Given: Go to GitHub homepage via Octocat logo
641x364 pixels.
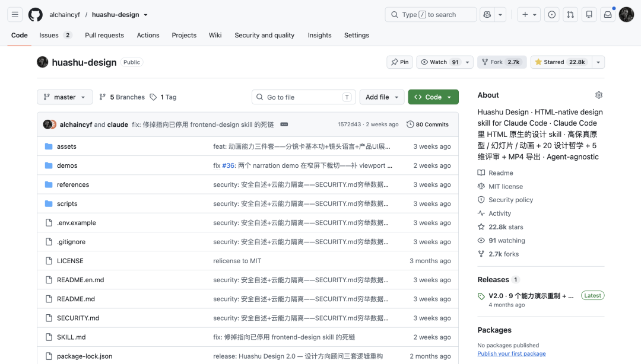Looking at the screenshot, I should pos(35,15).
